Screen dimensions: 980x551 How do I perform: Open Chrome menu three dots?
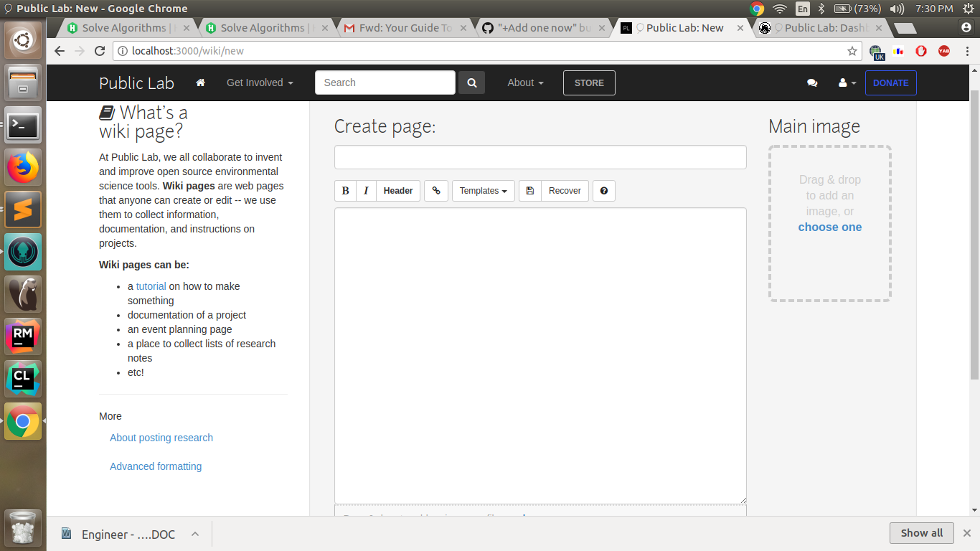(966, 51)
